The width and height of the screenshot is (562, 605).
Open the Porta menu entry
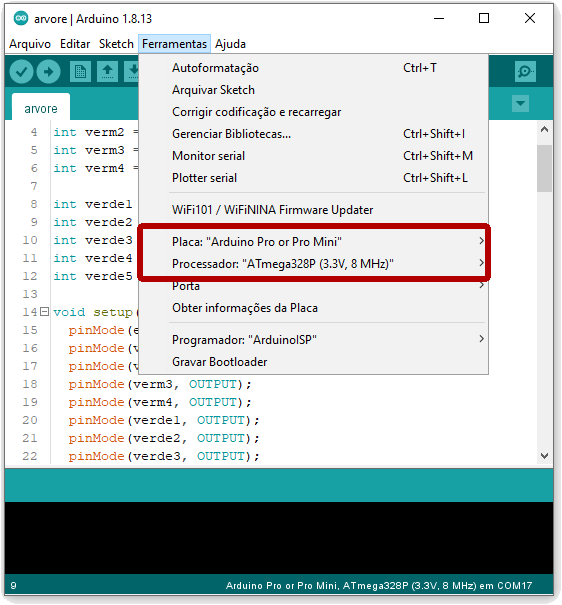point(313,286)
